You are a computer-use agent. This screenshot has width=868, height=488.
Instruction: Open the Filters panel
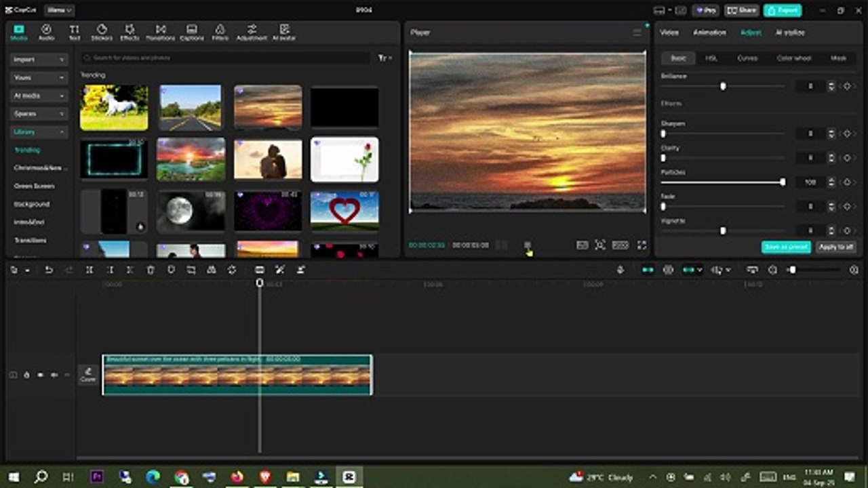pyautogui.click(x=220, y=33)
